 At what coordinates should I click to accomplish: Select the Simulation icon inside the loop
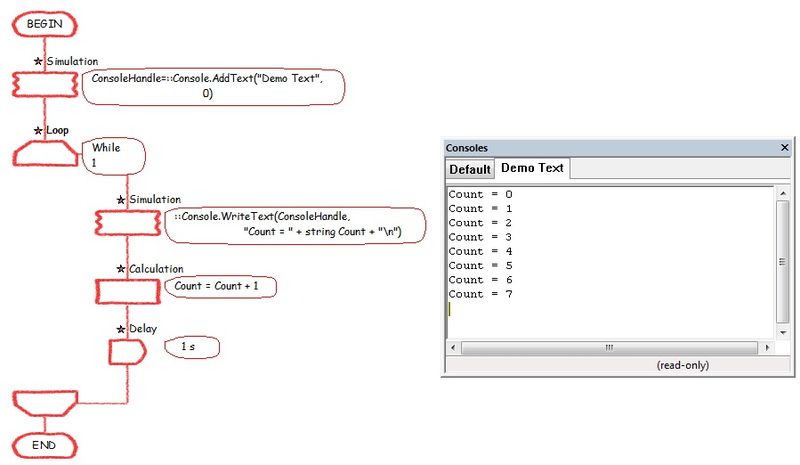128,223
